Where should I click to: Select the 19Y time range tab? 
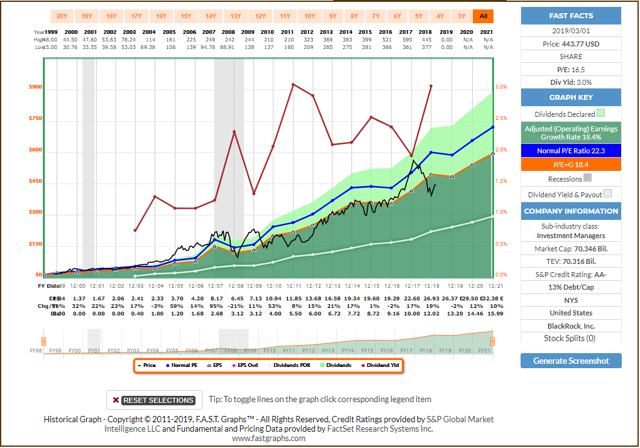(87, 16)
